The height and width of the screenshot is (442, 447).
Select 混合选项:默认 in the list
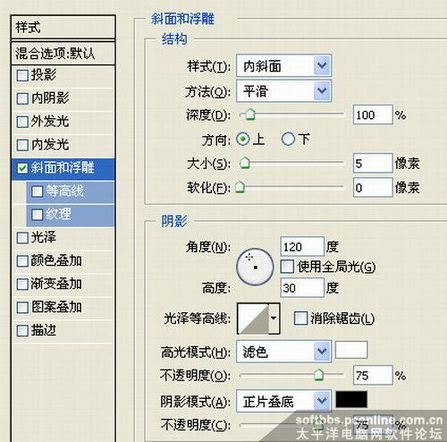[63, 53]
